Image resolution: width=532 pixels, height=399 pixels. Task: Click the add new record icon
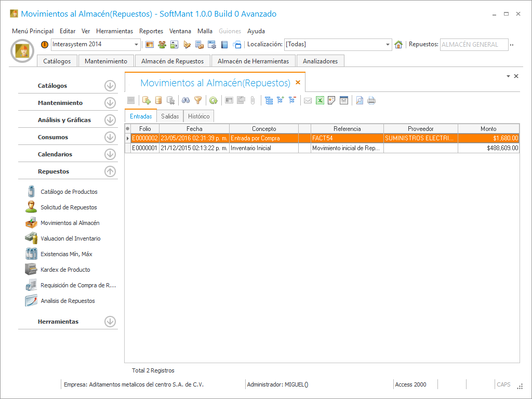coord(146,101)
